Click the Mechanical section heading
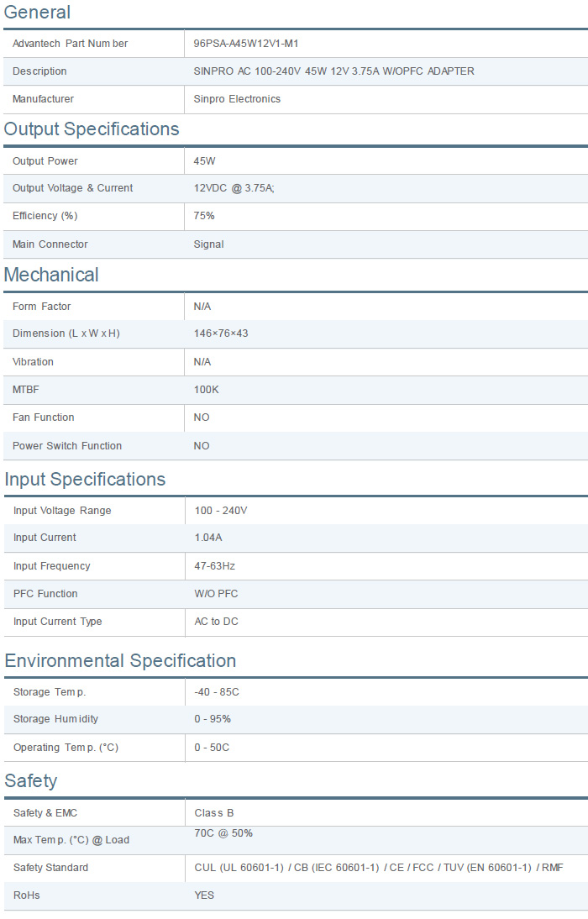This screenshot has height=919, width=588. pos(51,276)
